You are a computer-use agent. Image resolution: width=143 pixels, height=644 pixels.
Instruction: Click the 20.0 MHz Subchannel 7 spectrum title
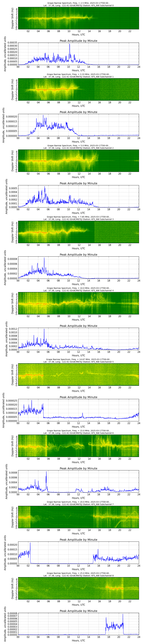coord(79,503)
